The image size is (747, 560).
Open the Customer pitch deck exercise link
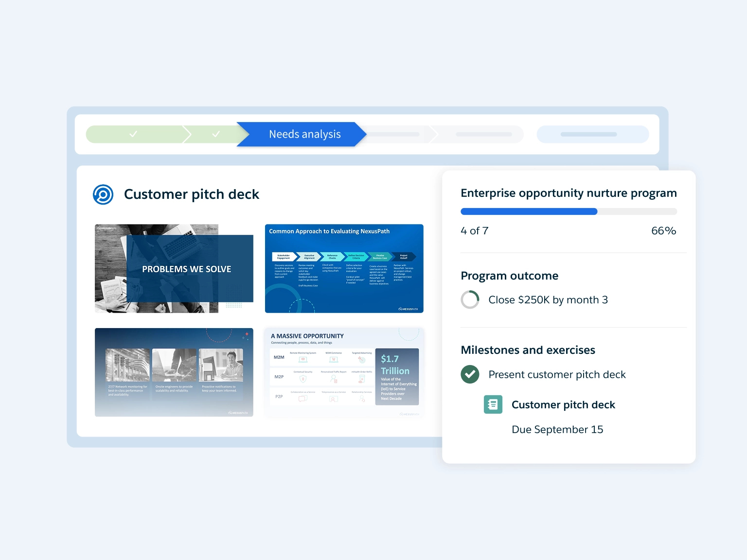point(563,404)
